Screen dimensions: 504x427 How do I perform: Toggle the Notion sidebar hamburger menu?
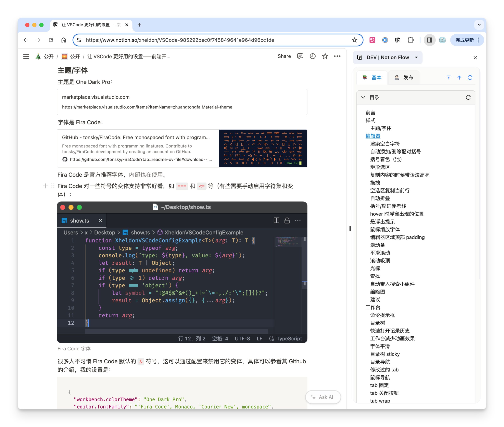[26, 57]
